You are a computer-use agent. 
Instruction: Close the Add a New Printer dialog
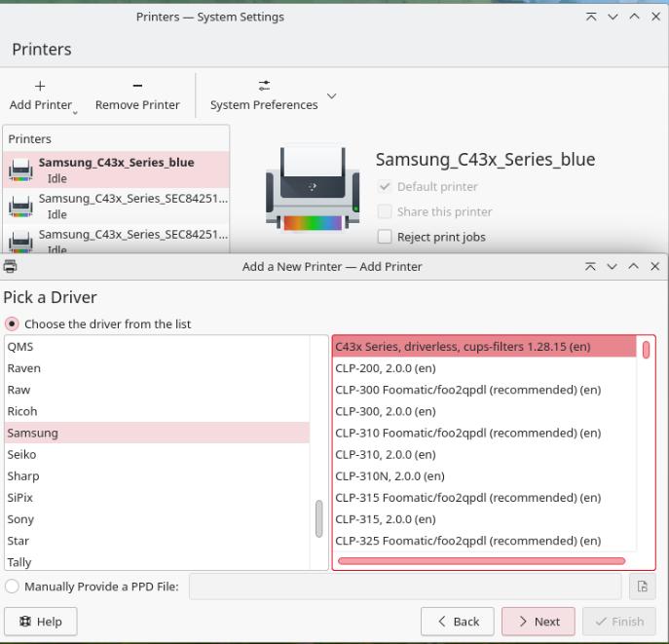tap(655, 266)
